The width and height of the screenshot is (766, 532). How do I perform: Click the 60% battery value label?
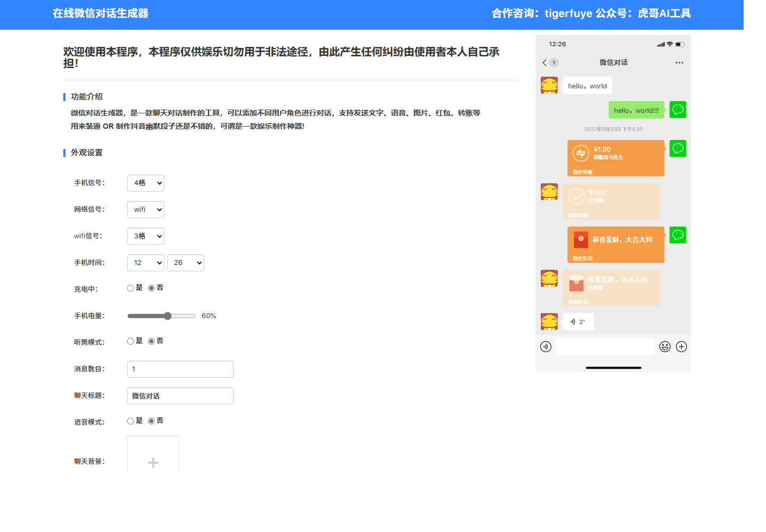pyautogui.click(x=209, y=316)
